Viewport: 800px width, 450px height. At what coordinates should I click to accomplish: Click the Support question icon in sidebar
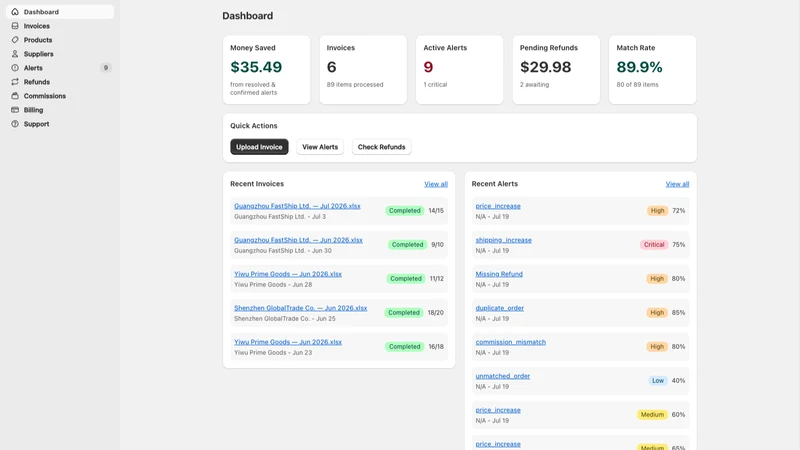tap(15, 124)
